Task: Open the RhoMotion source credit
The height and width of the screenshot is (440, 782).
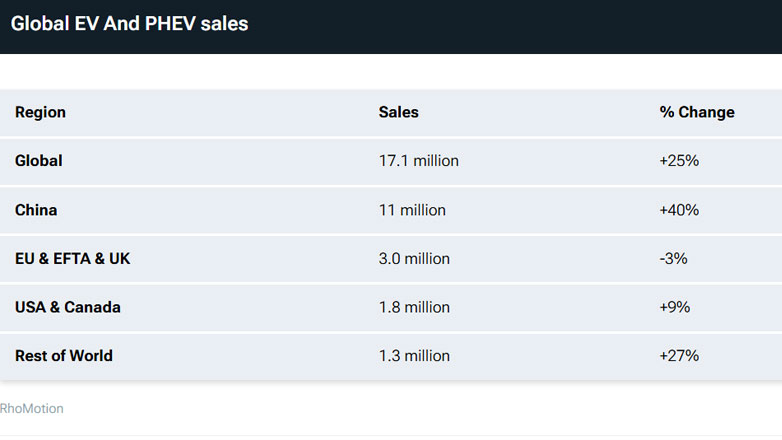Action: [x=32, y=408]
